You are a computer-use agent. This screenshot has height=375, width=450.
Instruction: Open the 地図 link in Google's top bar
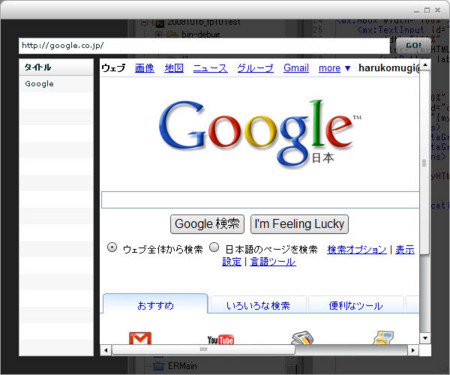[174, 68]
